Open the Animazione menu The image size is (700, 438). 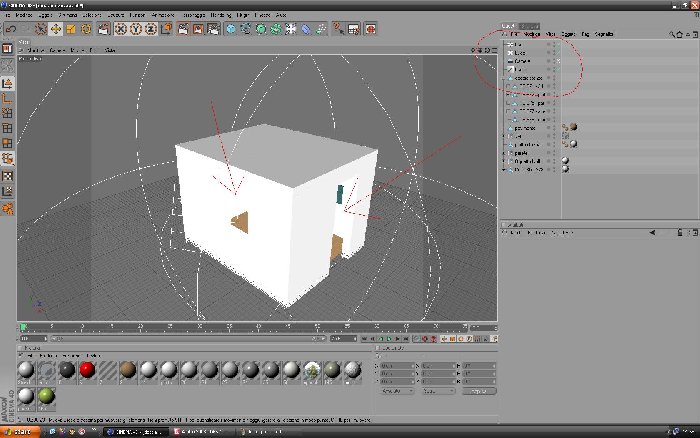click(x=163, y=15)
